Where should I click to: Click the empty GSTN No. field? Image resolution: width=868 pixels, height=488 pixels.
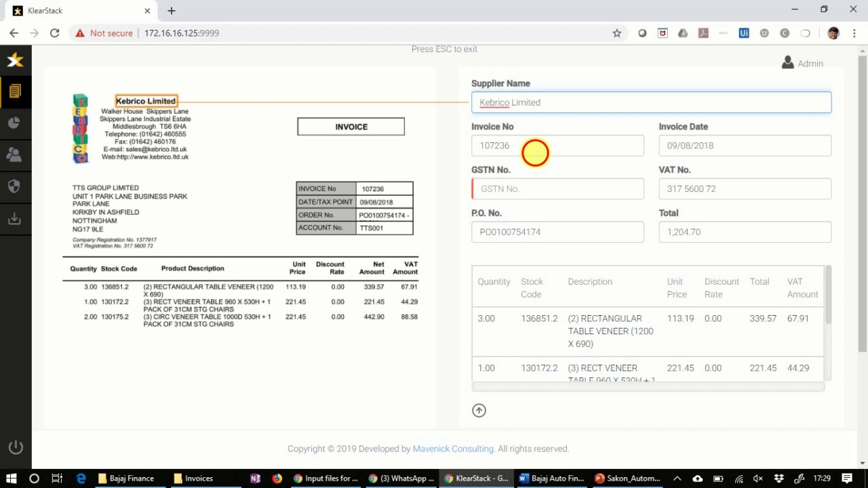[x=557, y=189]
